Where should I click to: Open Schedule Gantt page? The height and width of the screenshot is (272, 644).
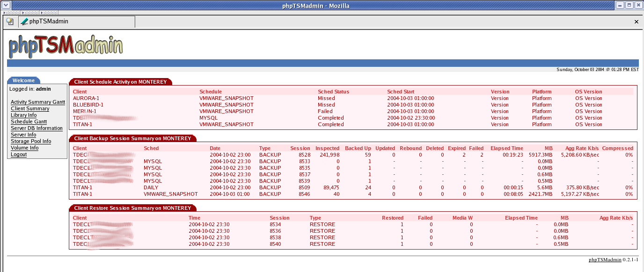(x=29, y=122)
